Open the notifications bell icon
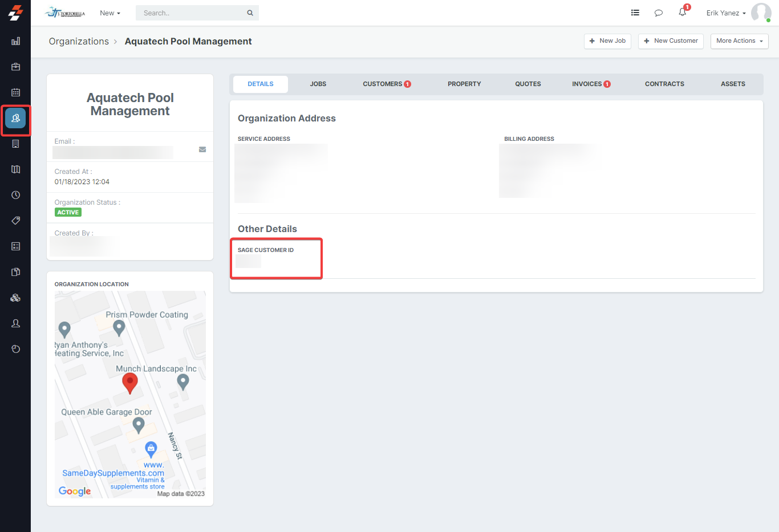Image resolution: width=779 pixels, height=532 pixels. tap(682, 13)
